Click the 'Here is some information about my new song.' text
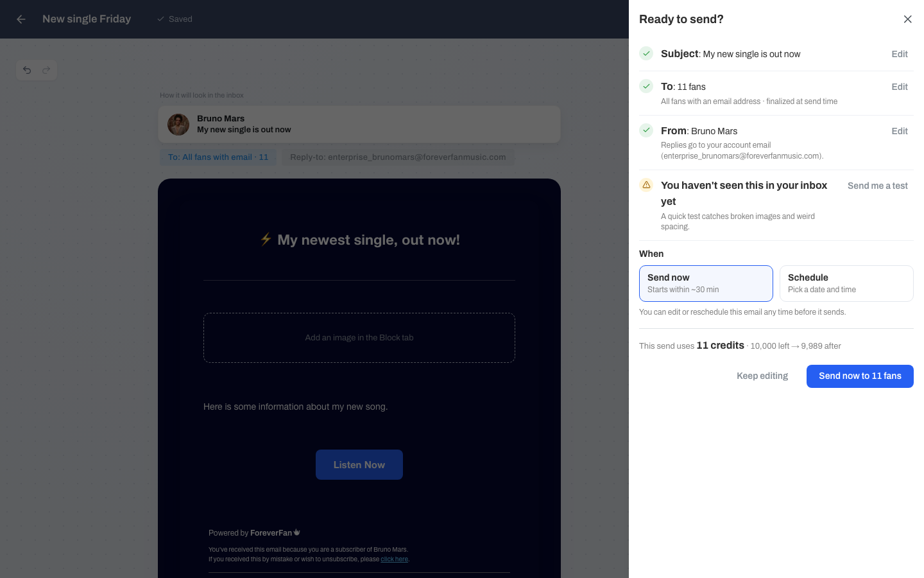Image resolution: width=924 pixels, height=578 pixels. tap(295, 407)
